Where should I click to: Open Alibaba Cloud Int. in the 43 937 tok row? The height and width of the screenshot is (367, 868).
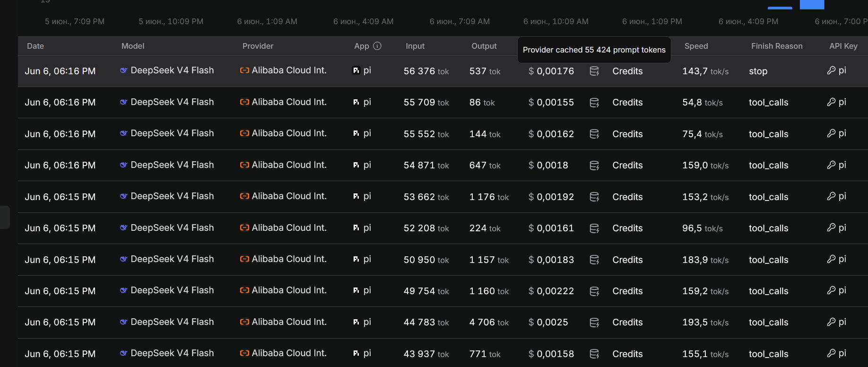point(289,353)
